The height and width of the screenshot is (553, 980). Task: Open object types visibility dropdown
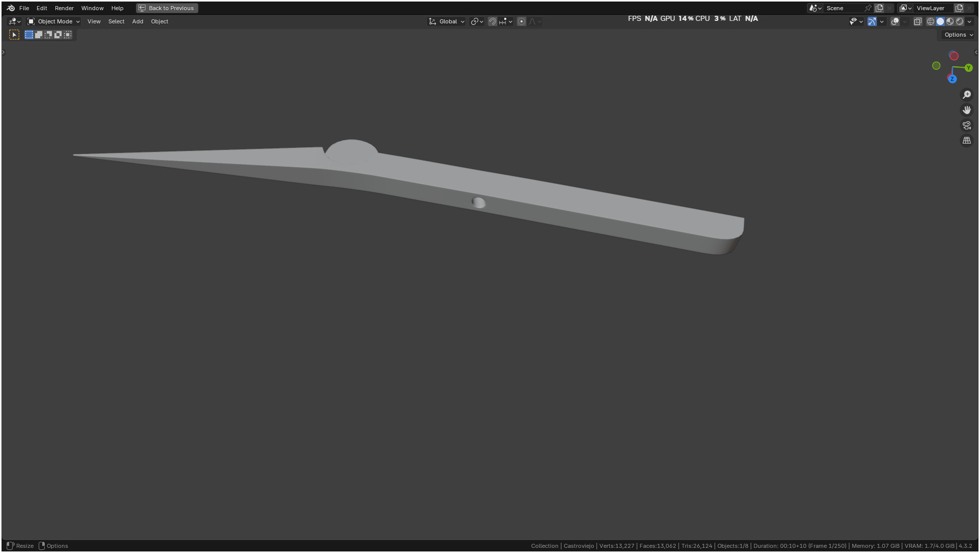(856, 21)
